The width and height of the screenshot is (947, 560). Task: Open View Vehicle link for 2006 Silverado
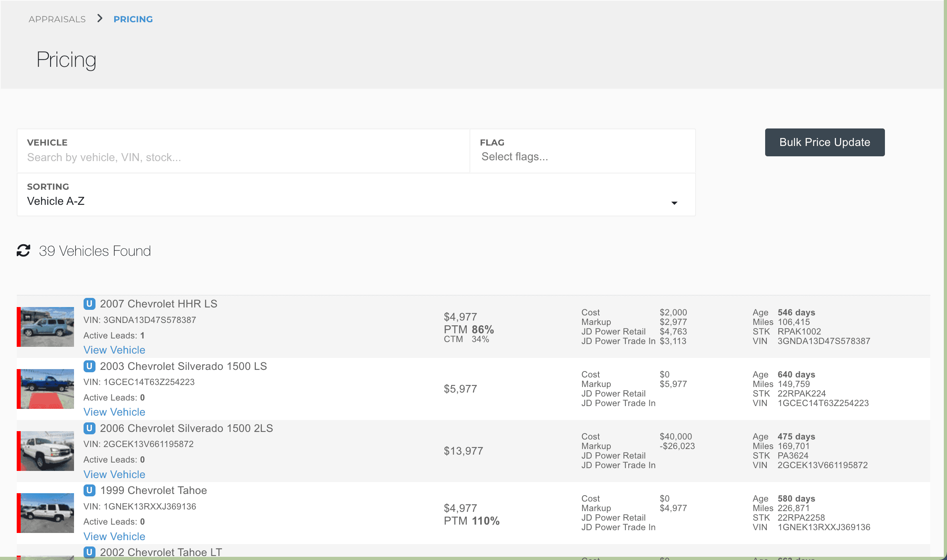114,474
